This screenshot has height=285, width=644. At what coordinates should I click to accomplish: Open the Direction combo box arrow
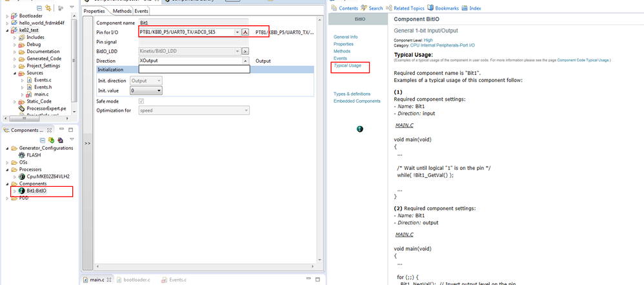[246, 61]
